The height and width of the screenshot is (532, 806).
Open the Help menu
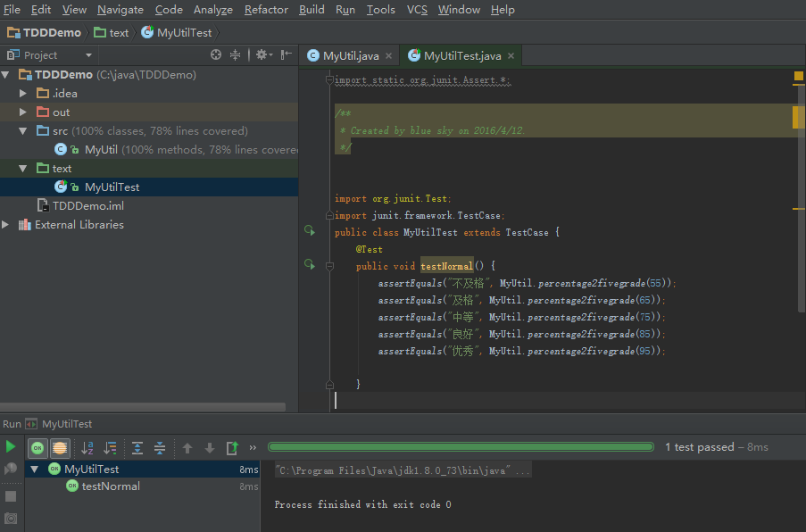[x=503, y=10]
